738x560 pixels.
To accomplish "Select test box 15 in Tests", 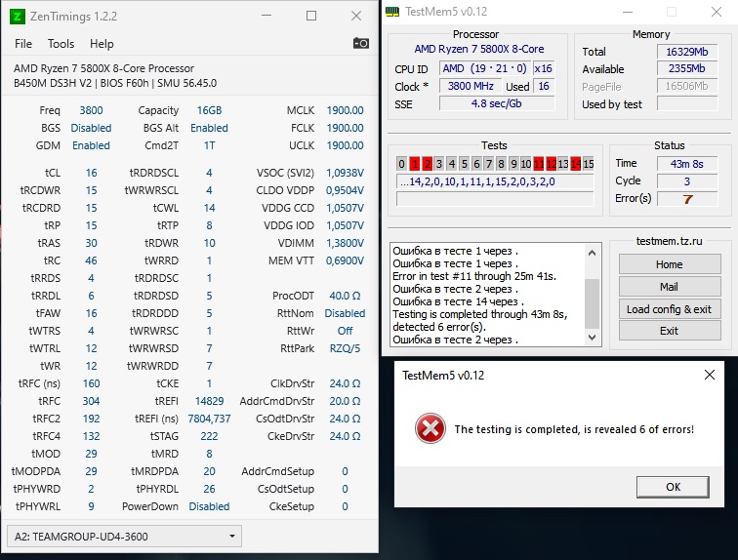I will (x=589, y=164).
